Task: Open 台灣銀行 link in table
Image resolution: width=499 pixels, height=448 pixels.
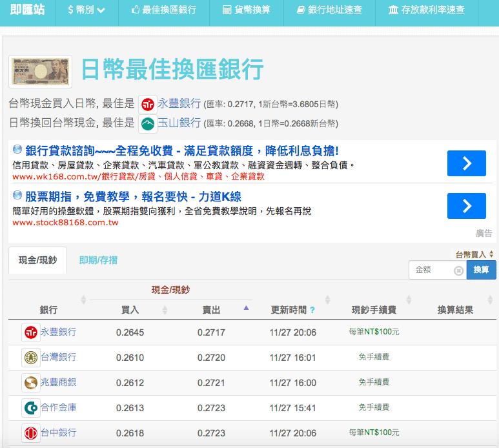Action: 59,357
